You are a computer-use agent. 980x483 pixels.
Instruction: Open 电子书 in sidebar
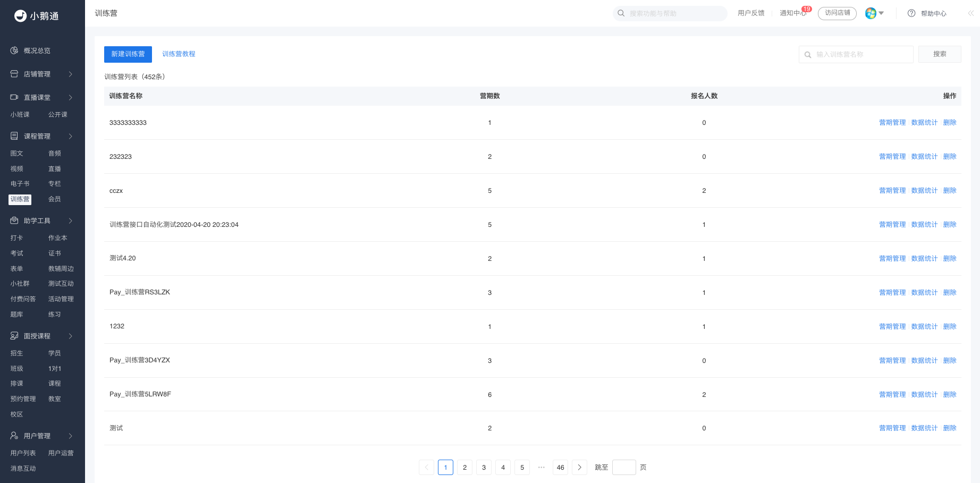[x=20, y=184]
